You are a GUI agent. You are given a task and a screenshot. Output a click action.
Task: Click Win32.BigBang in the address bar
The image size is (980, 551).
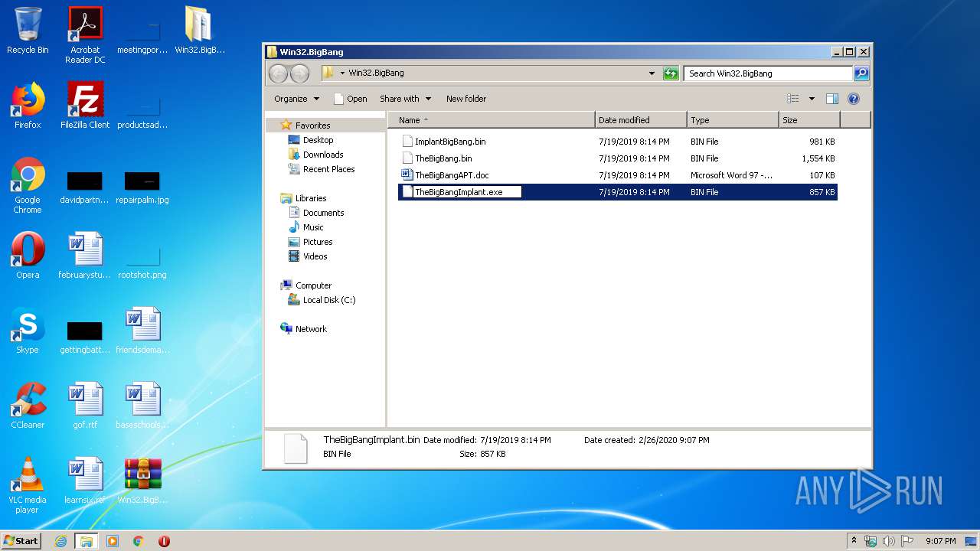[376, 73]
